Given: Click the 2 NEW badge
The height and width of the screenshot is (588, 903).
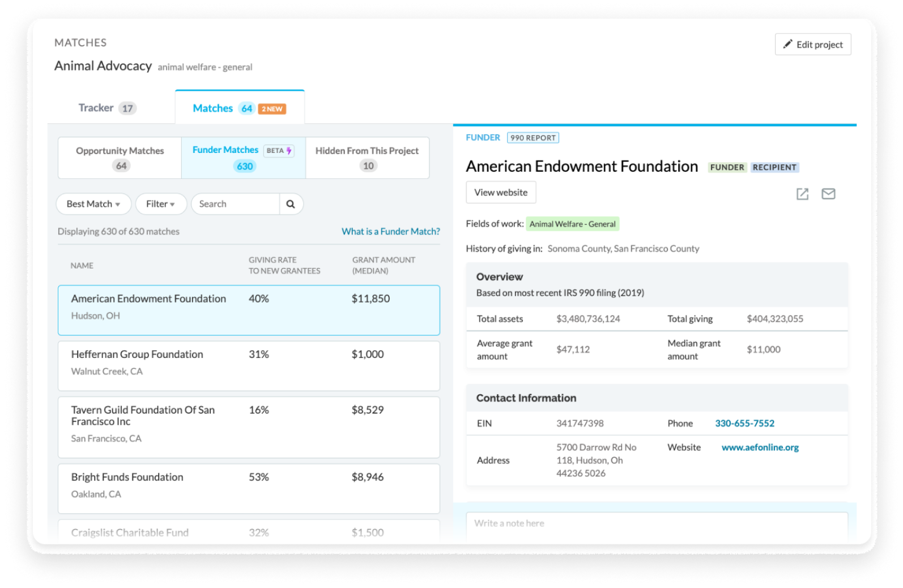Looking at the screenshot, I should point(272,109).
